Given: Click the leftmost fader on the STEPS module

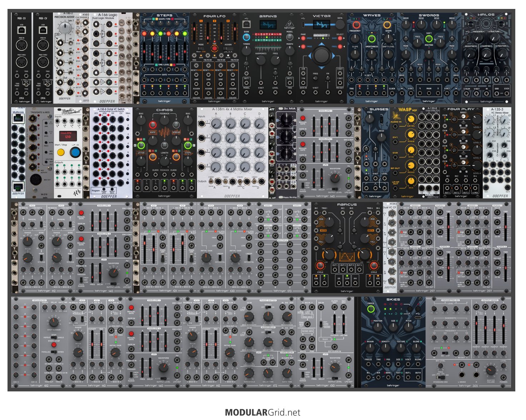Looking at the screenshot, I should (144, 52).
